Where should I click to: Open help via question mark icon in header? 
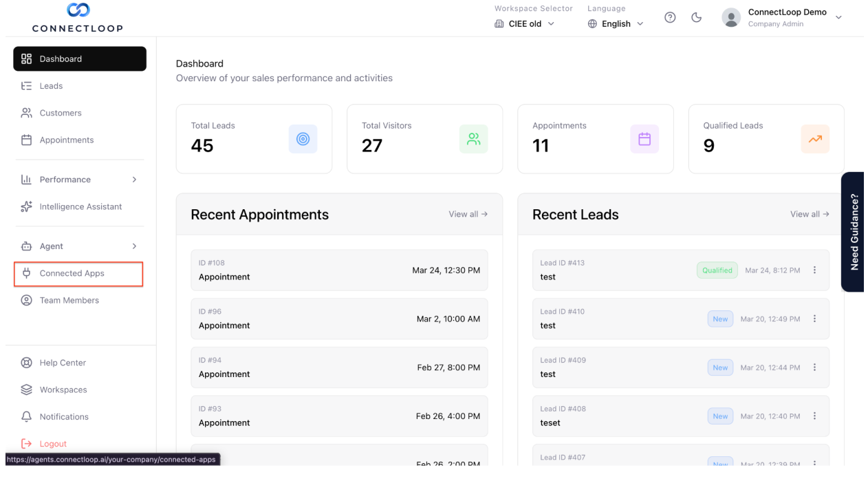(669, 18)
